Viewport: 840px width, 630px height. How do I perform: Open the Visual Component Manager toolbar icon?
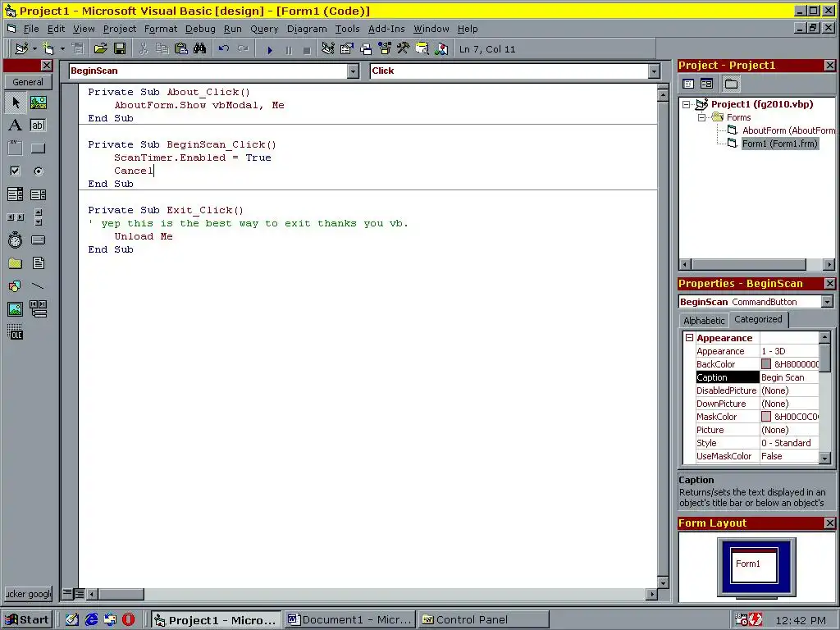point(441,49)
